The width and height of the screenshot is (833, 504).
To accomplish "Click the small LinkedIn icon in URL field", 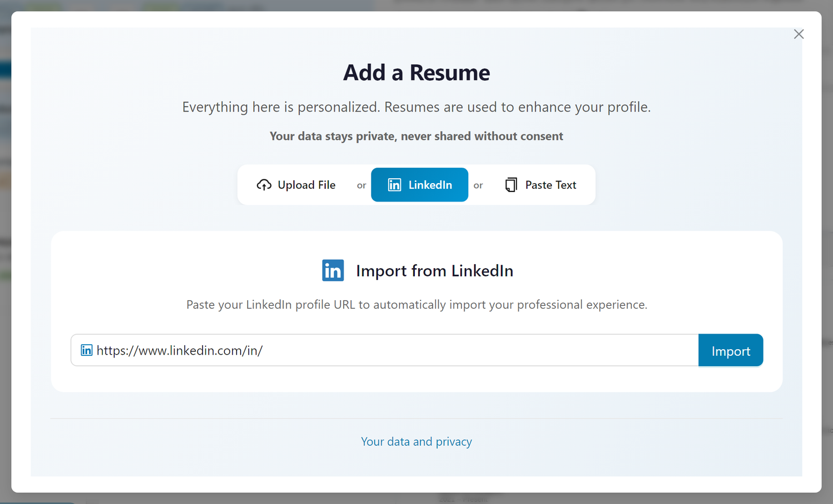I will (x=87, y=350).
